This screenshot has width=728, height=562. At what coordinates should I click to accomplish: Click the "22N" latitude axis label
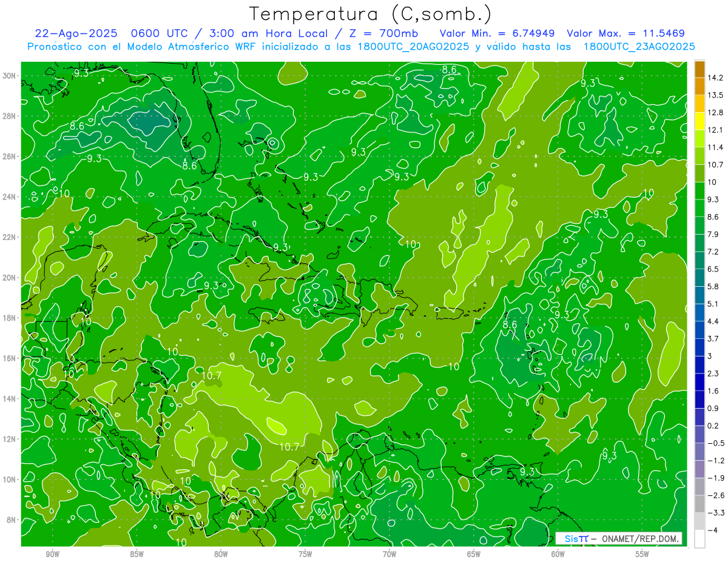tap(10, 237)
